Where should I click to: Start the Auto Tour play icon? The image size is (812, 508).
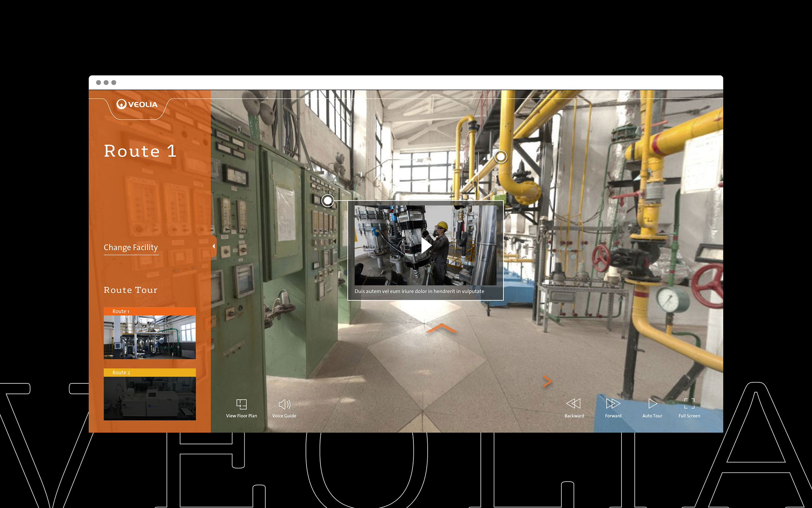(x=652, y=403)
